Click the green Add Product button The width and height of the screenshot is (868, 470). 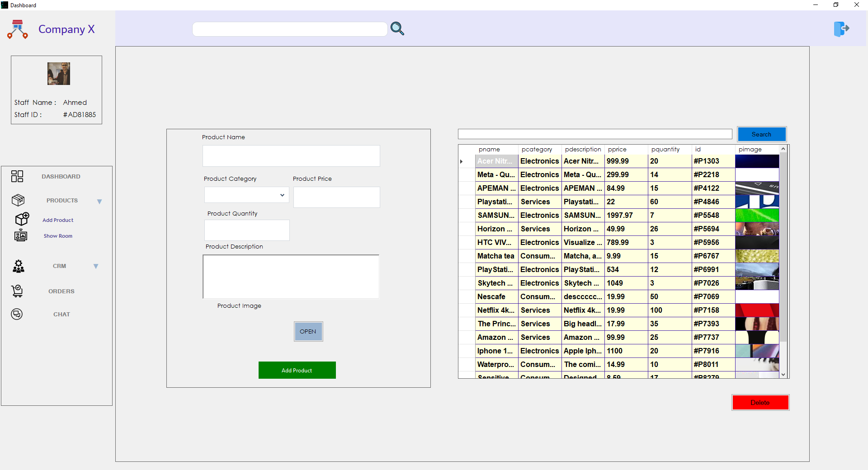297,370
